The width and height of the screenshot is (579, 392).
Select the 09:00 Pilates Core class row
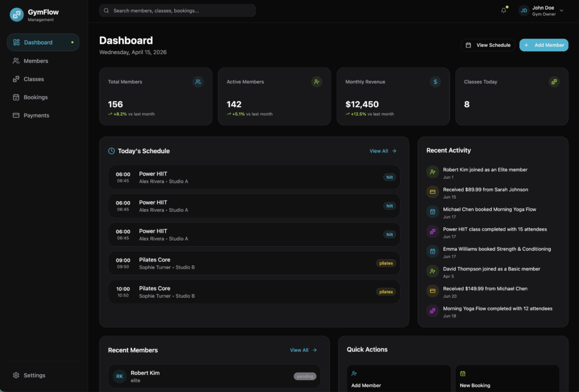pos(254,263)
